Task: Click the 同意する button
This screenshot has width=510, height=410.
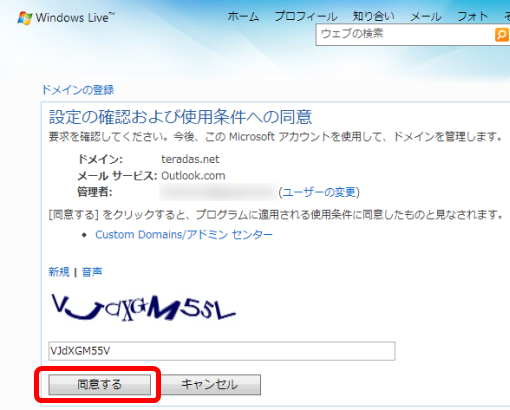Action: coord(100,384)
